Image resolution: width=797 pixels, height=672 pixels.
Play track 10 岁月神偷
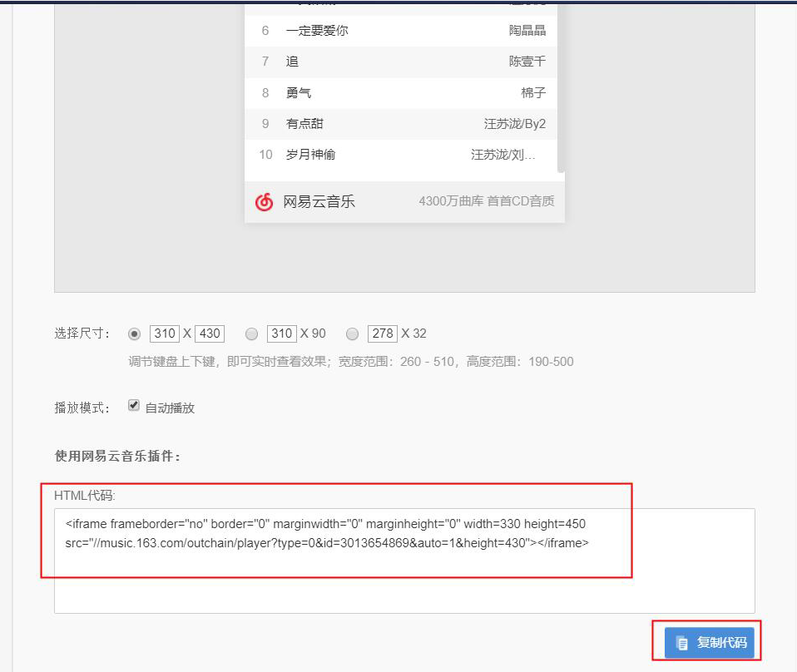[x=401, y=155]
